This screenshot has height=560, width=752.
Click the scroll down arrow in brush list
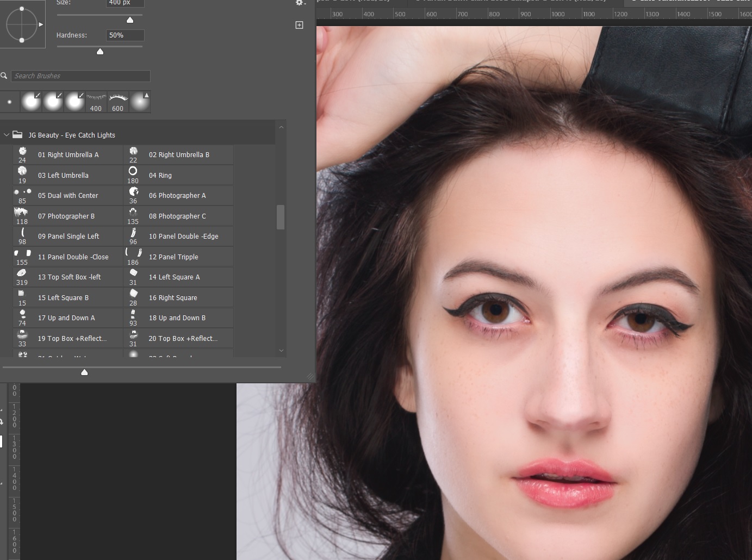(x=281, y=351)
